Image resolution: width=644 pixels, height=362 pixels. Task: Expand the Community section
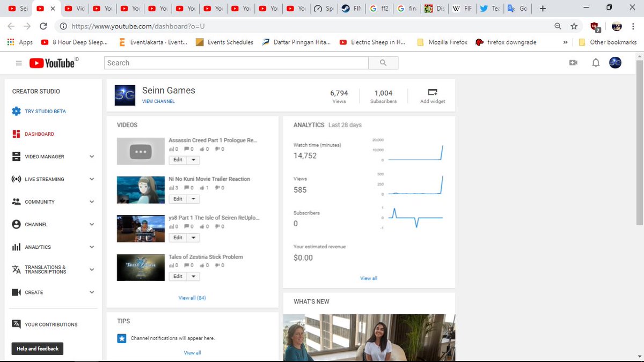[x=92, y=202]
